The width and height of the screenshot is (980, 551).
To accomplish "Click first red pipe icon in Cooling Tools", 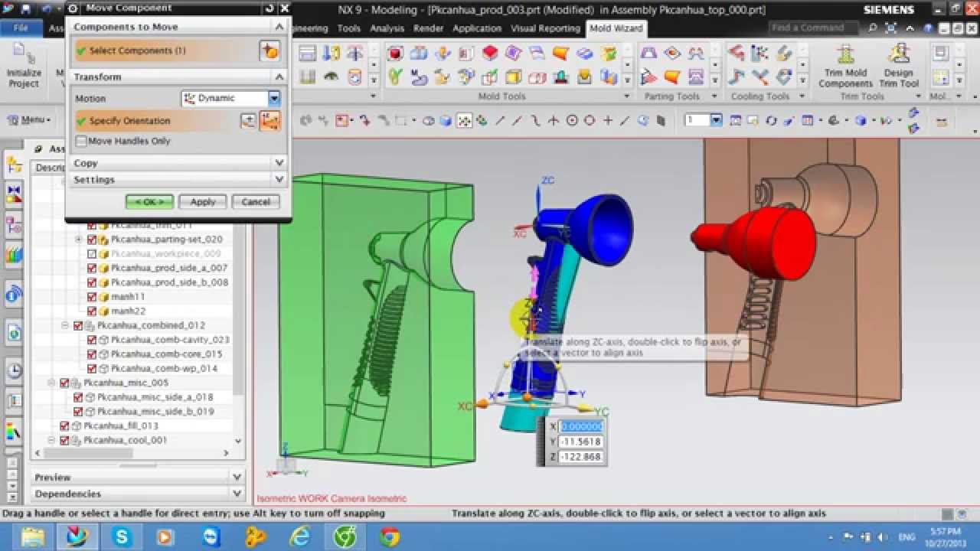I will (x=737, y=54).
